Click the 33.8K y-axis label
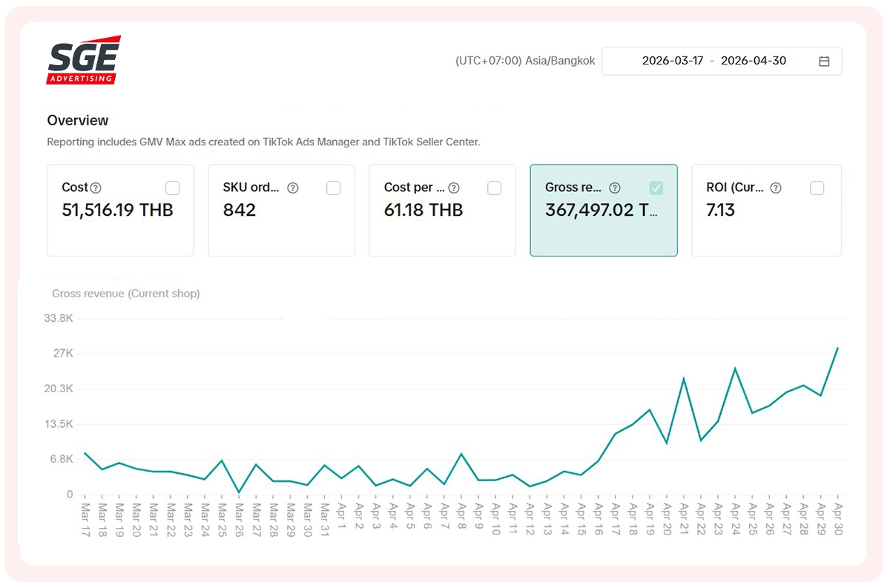This screenshot has height=588, width=890. pos(59,318)
